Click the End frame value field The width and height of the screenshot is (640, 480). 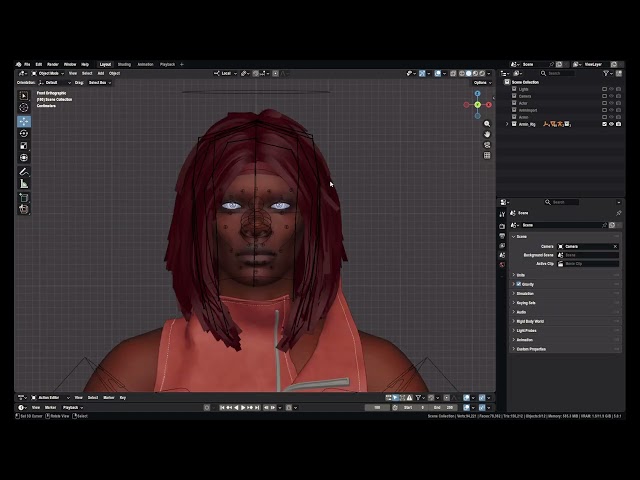[x=444, y=408]
